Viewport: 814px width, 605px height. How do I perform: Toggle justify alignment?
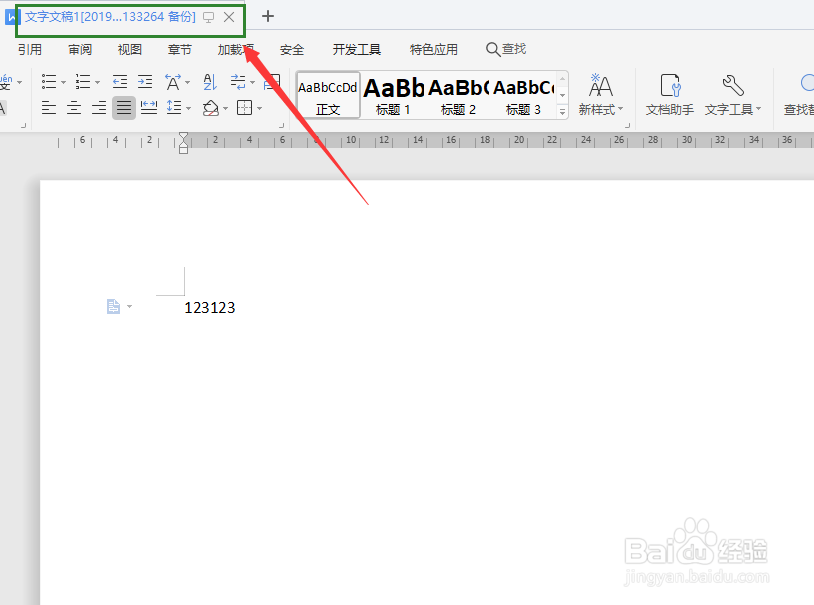click(124, 108)
